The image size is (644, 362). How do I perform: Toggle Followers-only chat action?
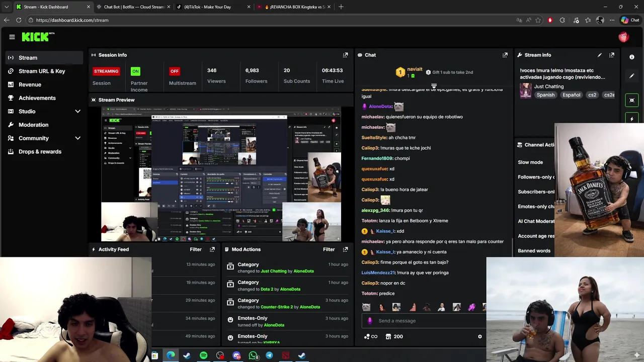tap(536, 177)
